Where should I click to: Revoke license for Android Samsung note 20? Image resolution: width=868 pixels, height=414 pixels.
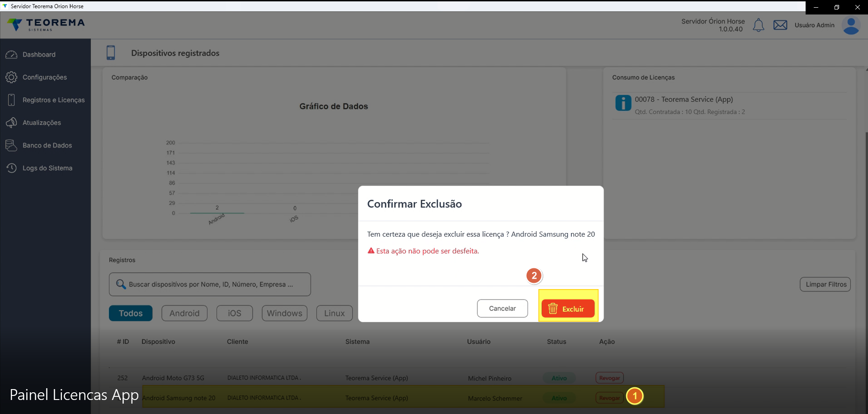tap(609, 398)
